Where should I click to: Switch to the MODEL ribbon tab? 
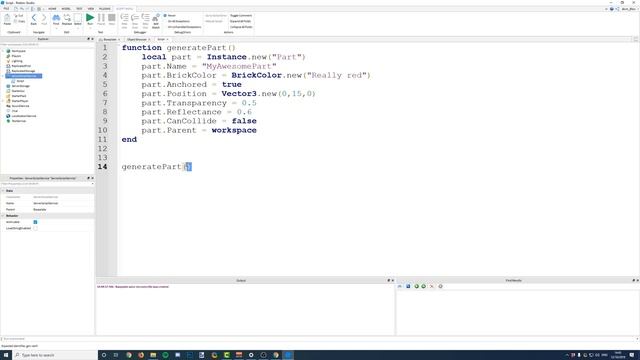(x=66, y=9)
